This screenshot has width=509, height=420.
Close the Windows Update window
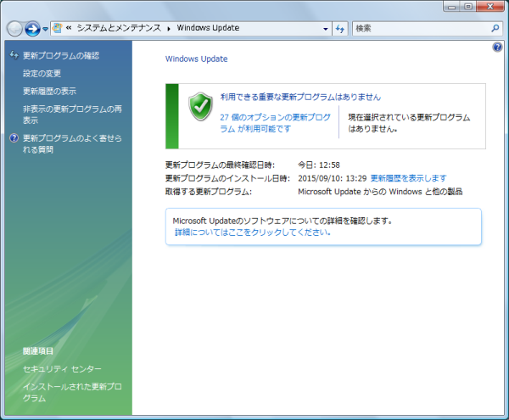(x=490, y=7)
